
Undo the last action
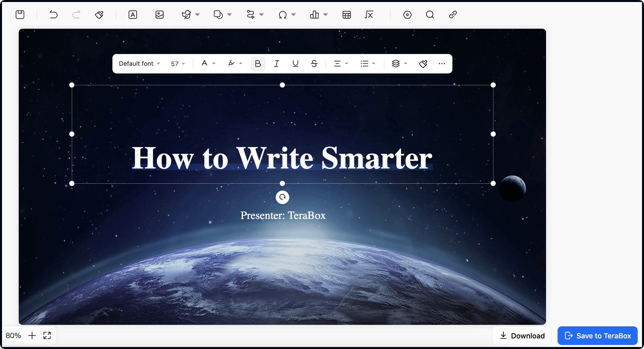tap(53, 14)
